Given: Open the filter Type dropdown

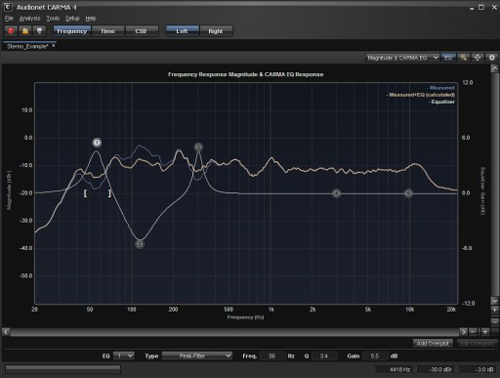Looking at the screenshot, I should point(197,356).
